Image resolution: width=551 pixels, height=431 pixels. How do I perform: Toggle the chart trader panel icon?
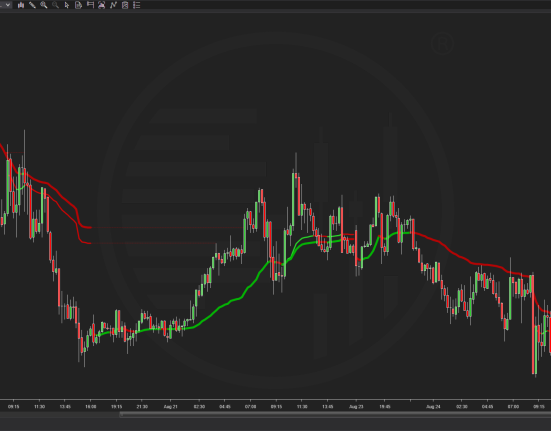[x=90, y=5]
